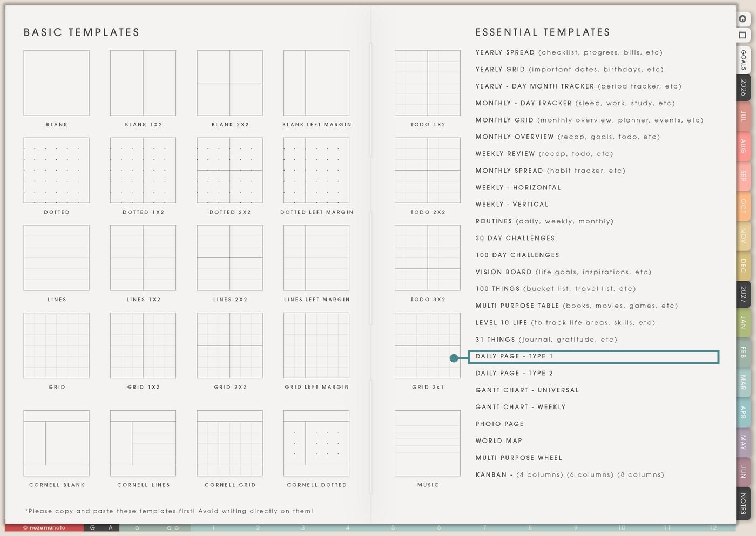Open the DOTTED LEFT MARGIN template
Viewport: 756px width, 536px height.
tap(316, 171)
